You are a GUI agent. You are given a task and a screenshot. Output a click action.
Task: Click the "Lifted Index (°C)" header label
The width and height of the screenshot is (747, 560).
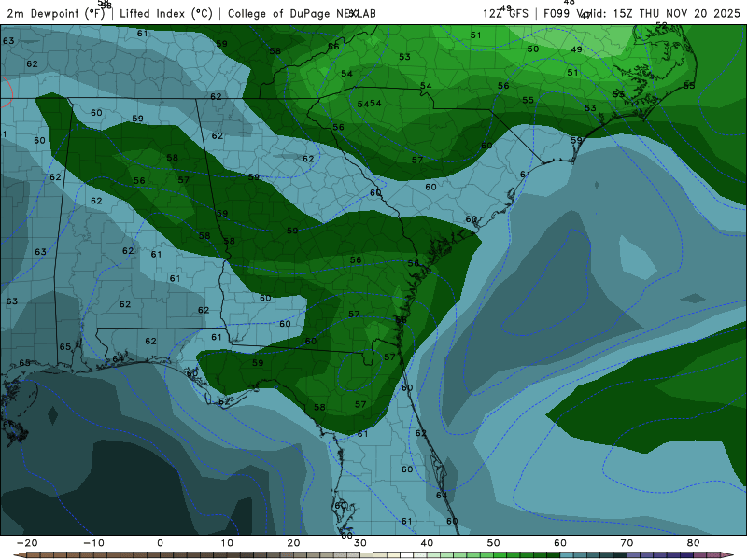click(166, 14)
